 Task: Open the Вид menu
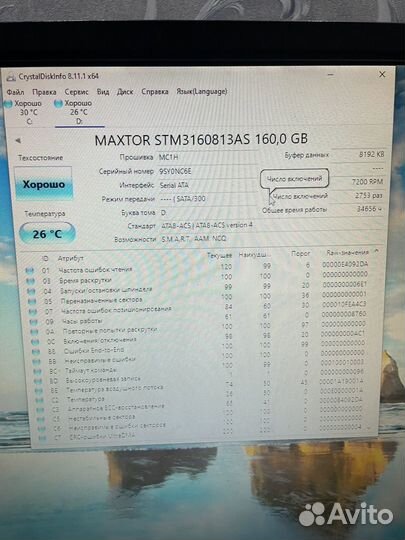[103, 92]
